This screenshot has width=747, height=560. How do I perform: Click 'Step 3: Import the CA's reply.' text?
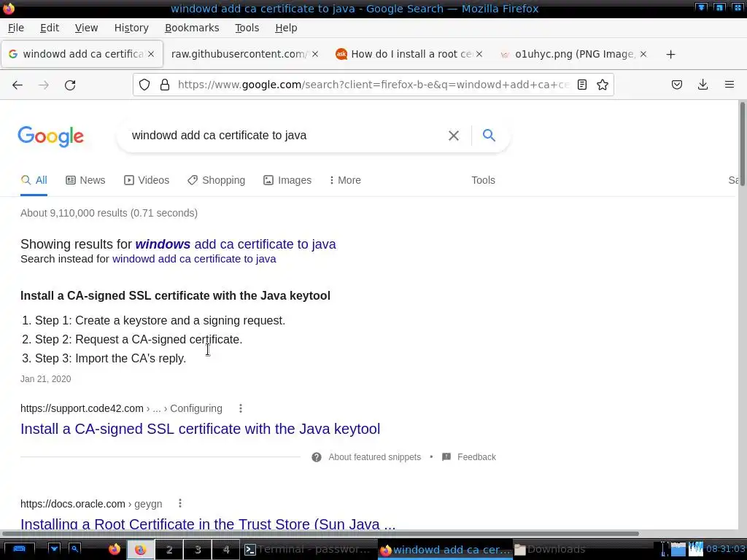pos(111,359)
